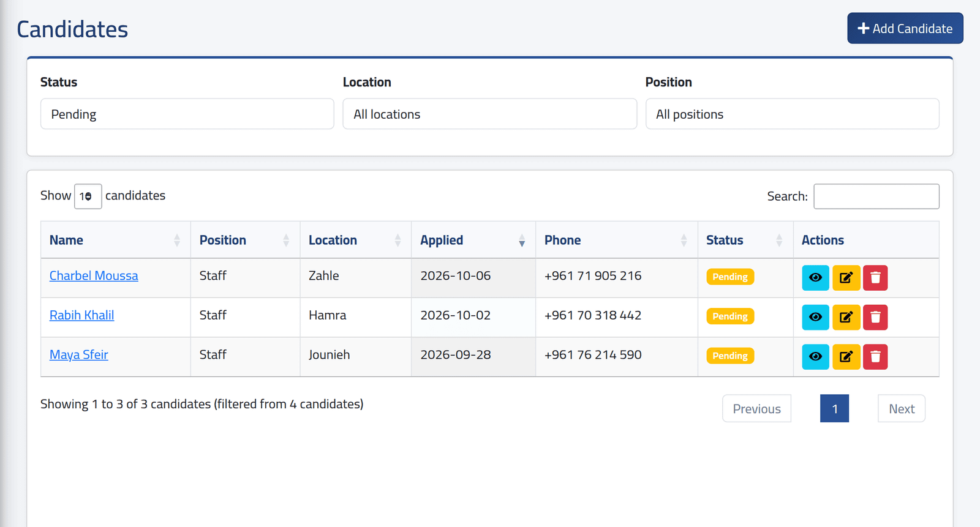This screenshot has width=980, height=527.
Task: Edit Rabih Khalil's candidate record
Action: click(846, 317)
